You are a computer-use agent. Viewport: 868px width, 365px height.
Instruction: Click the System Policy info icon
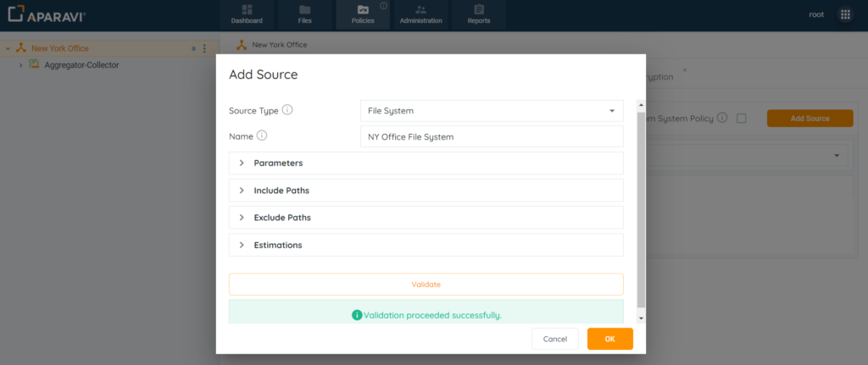pyautogui.click(x=721, y=118)
